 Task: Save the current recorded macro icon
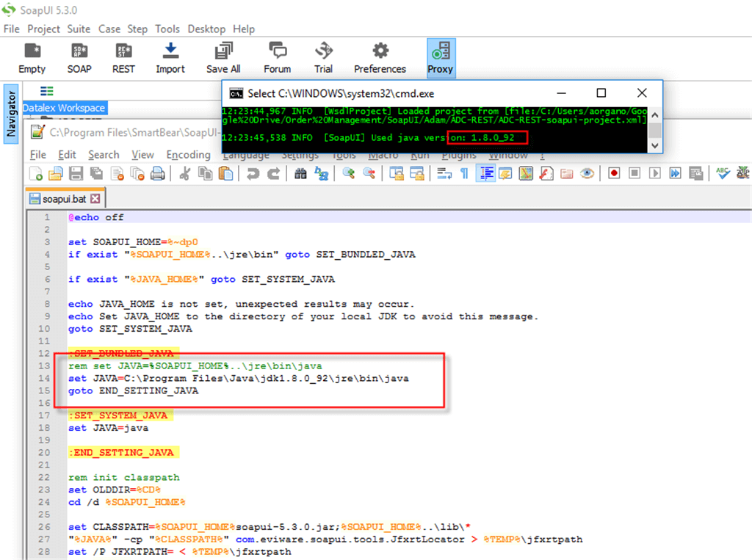click(696, 173)
